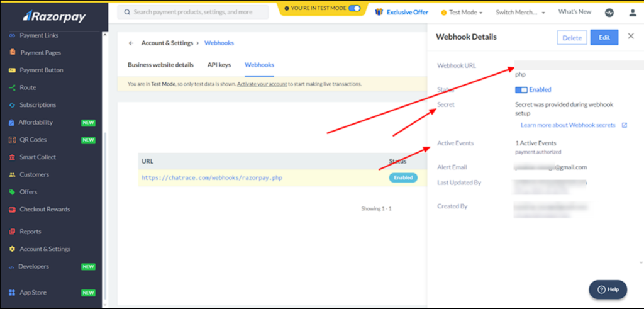Select the Webhooks tab
The image size is (644, 309).
click(259, 65)
